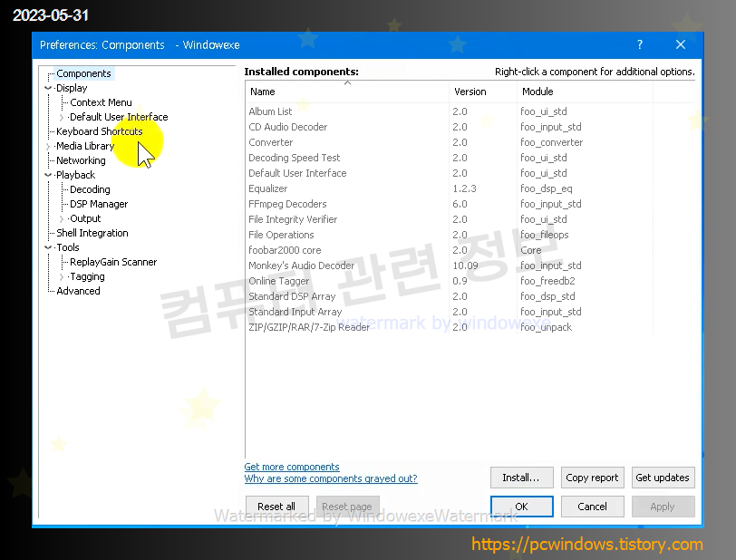Click the Install... button
Viewport: 736px width, 560px height.
521,478
